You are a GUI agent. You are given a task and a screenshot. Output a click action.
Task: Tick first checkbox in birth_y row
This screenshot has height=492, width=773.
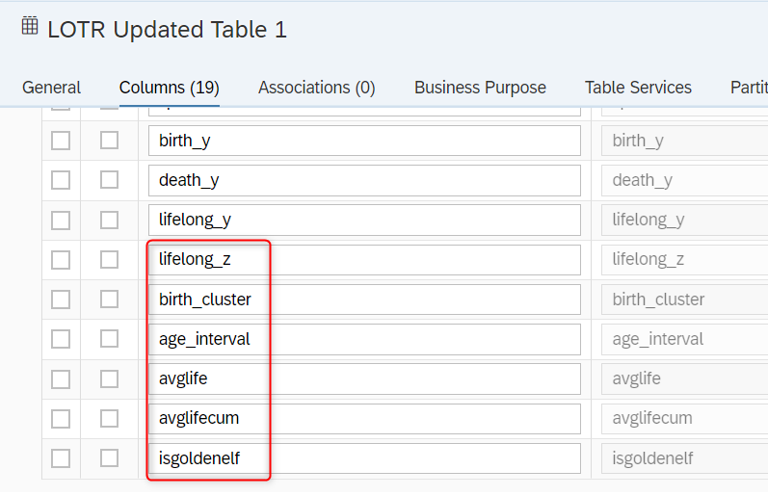tap(61, 141)
